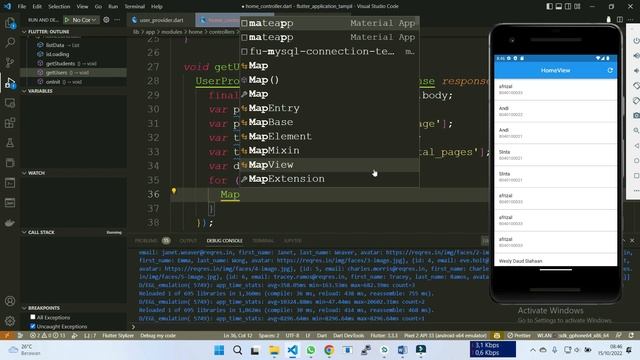Open the Explorer view in the activity bar
640x360 pixels.
10,23
